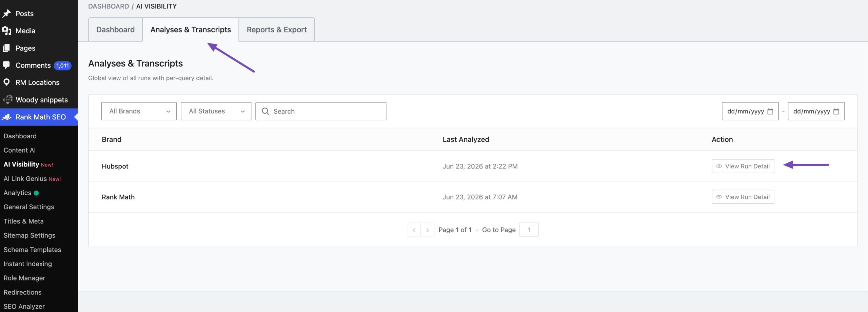Click the end date dd/mm/yyyy field
This screenshot has height=312, width=868.
[x=816, y=111]
